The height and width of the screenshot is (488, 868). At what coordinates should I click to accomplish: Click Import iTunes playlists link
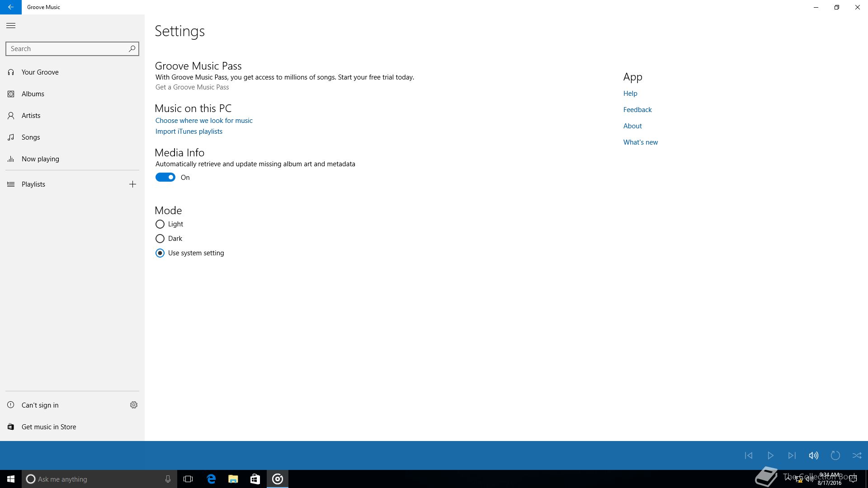189,131
